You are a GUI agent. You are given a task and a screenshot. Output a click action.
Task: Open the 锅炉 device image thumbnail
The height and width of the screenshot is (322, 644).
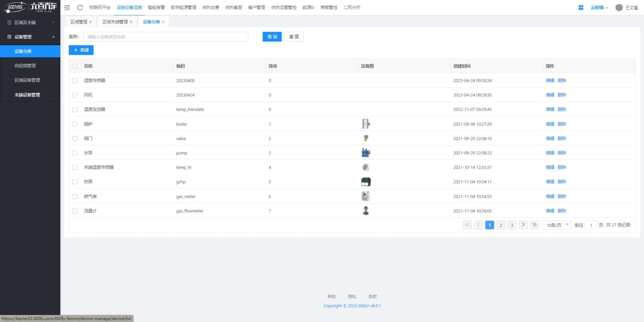366,124
